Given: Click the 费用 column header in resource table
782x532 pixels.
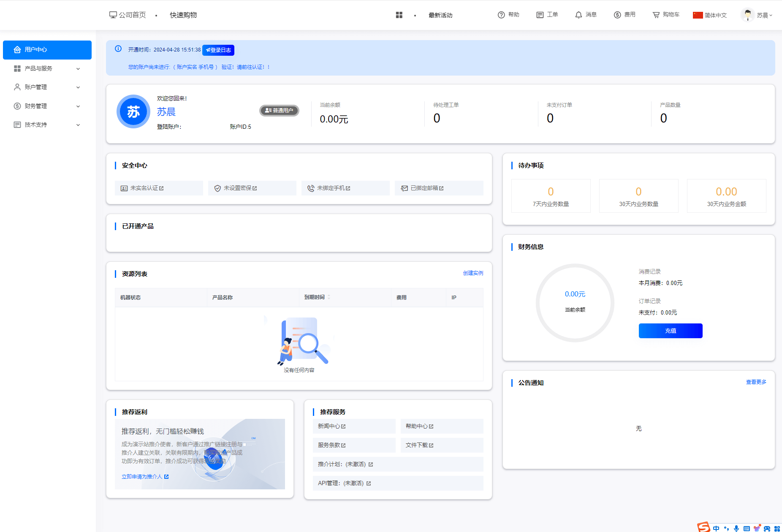Looking at the screenshot, I should click(418, 298).
